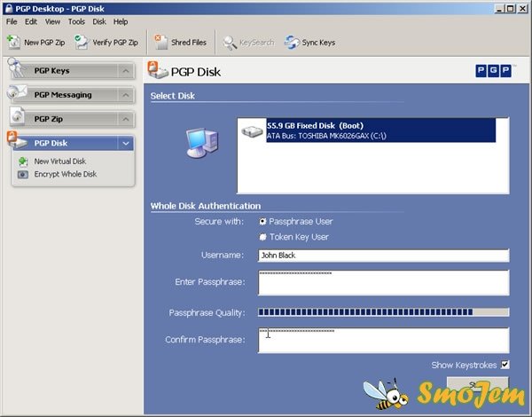Click the Username text field

coord(383,256)
